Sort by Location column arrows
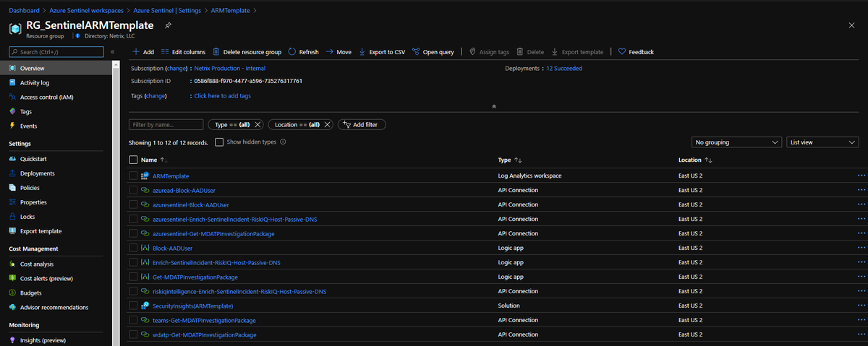Image resolution: width=868 pixels, height=346 pixels. [x=708, y=160]
